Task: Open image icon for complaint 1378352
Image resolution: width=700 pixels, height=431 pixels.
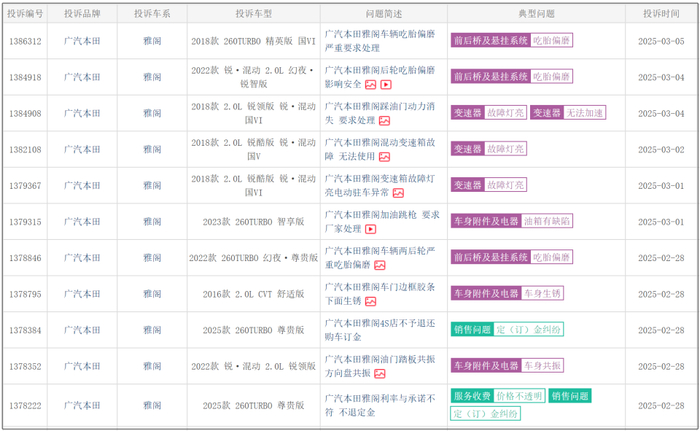Action: pos(380,373)
